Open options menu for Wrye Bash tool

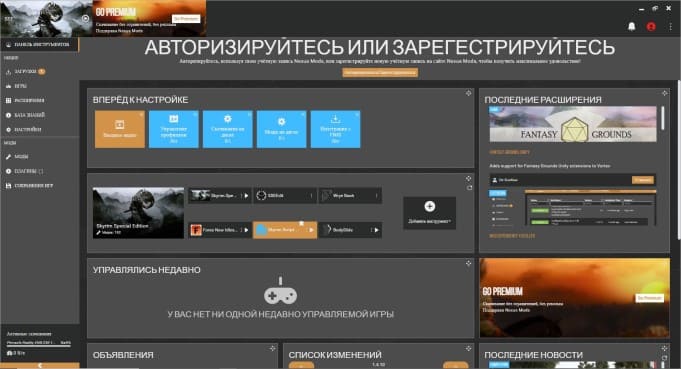pyautogui.click(x=376, y=196)
